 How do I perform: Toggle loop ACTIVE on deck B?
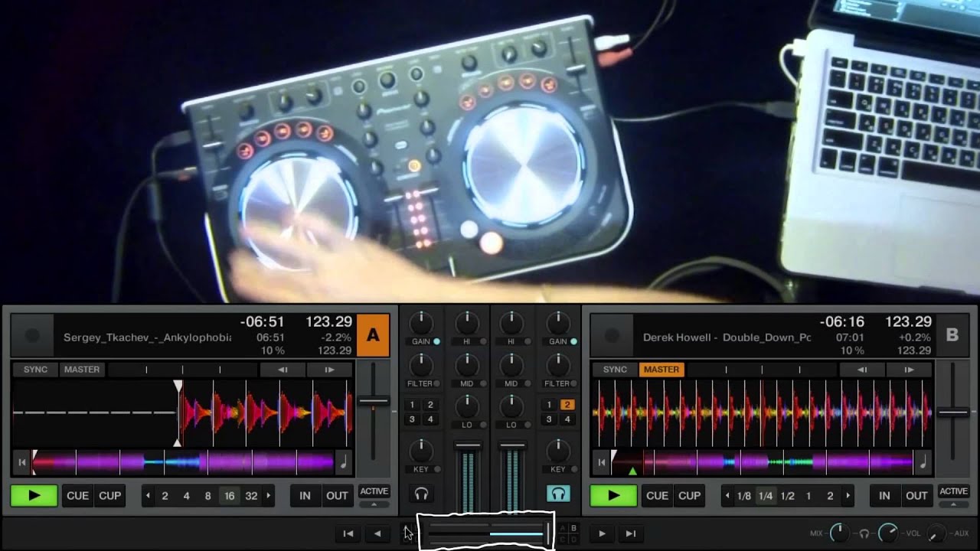pyautogui.click(x=953, y=491)
